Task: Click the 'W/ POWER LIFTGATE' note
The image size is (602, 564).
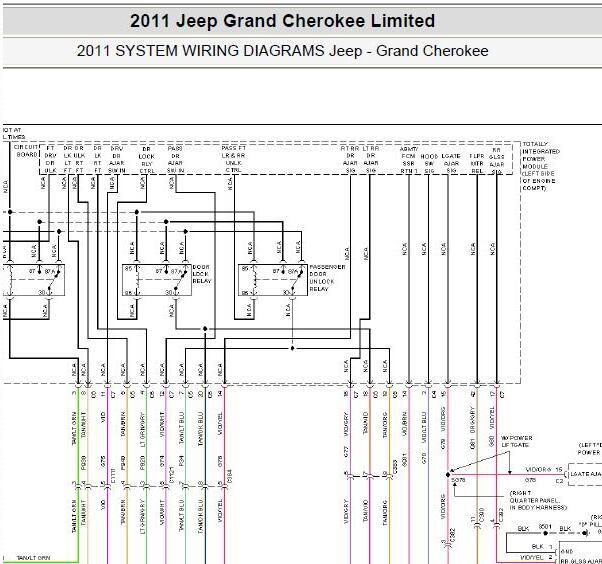Action: [516, 441]
